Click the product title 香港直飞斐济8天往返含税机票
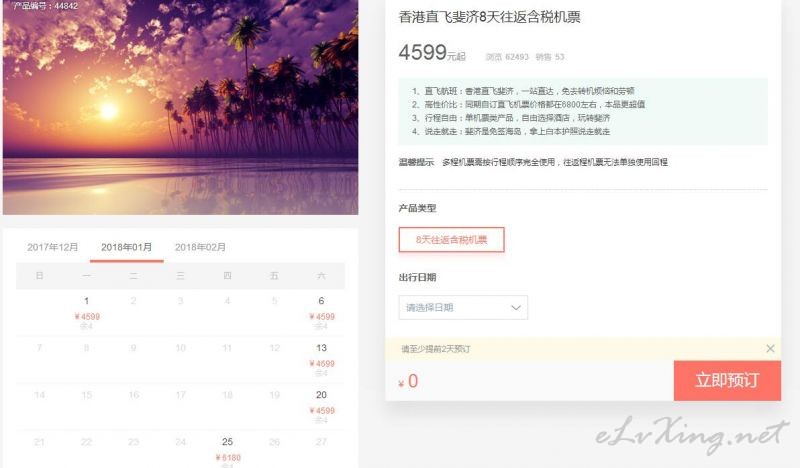This screenshot has height=468, width=800. tap(489, 17)
